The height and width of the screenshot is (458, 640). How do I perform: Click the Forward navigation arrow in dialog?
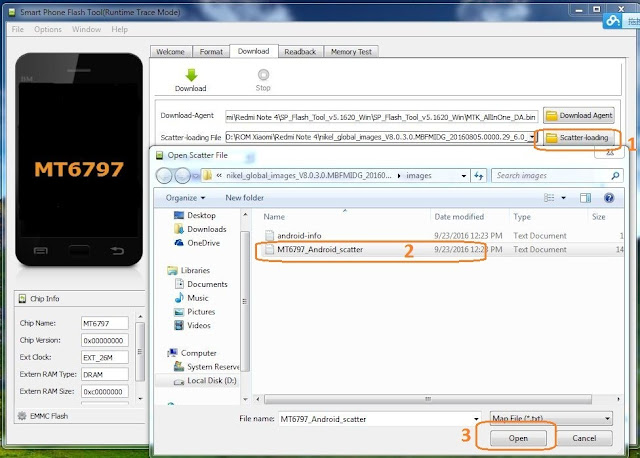tap(182, 176)
